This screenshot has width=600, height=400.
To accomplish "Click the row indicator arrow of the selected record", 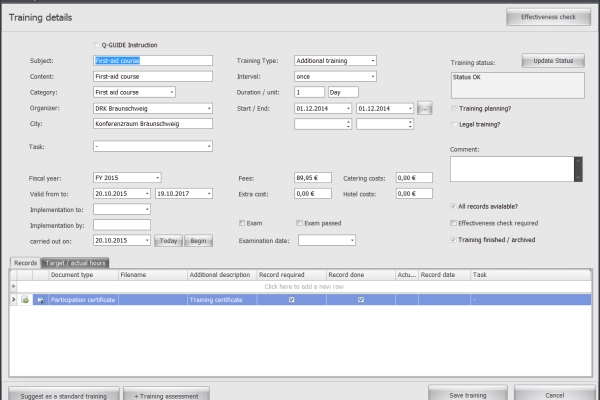I will 12,299.
